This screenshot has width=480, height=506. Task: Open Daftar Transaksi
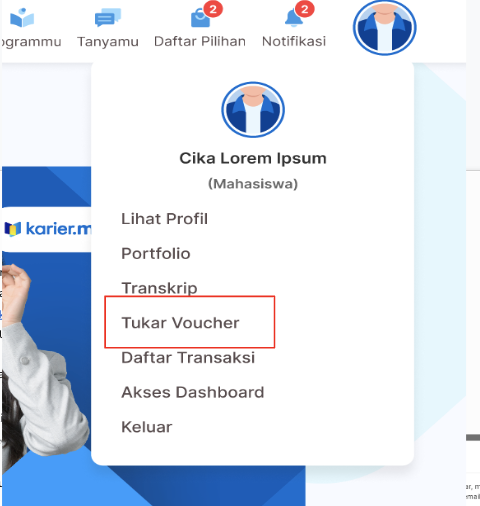[188, 358]
